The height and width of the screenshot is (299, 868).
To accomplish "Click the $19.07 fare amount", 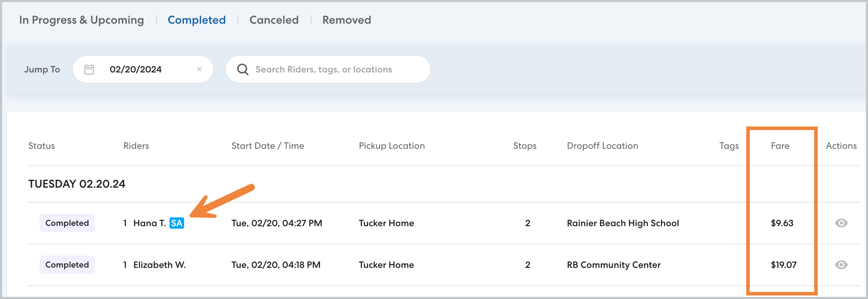I will tap(783, 265).
